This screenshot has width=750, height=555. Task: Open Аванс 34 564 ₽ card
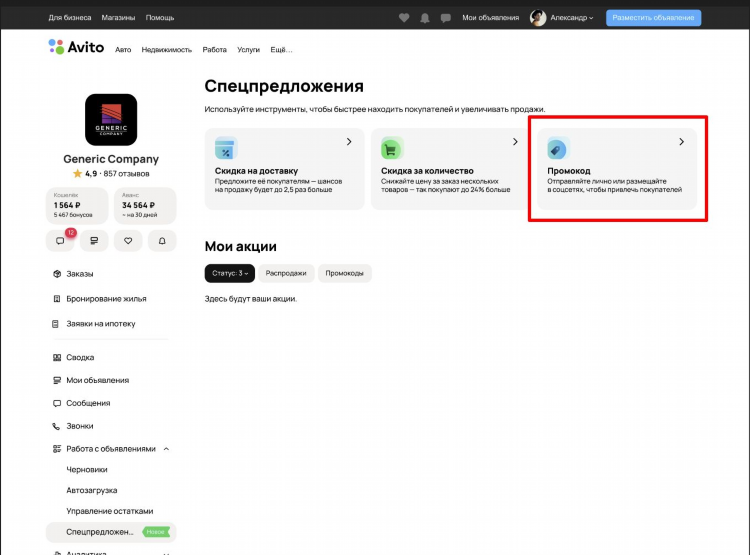[x=145, y=206]
